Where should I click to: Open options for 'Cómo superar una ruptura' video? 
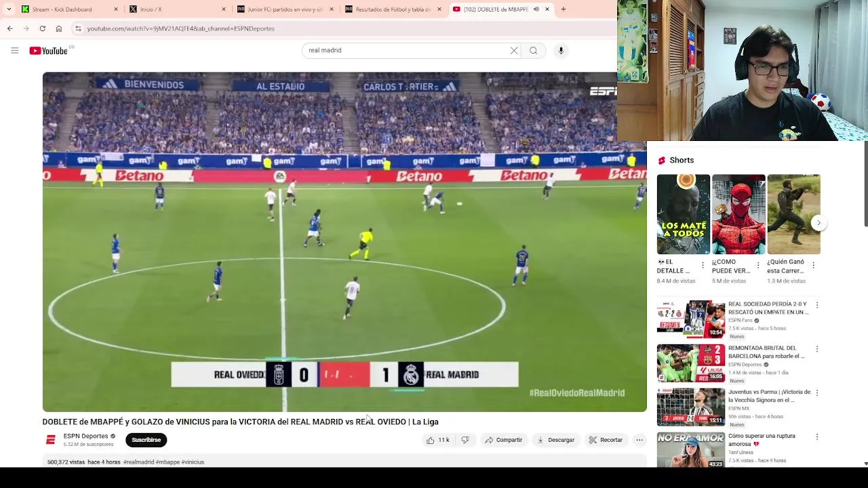817,436
